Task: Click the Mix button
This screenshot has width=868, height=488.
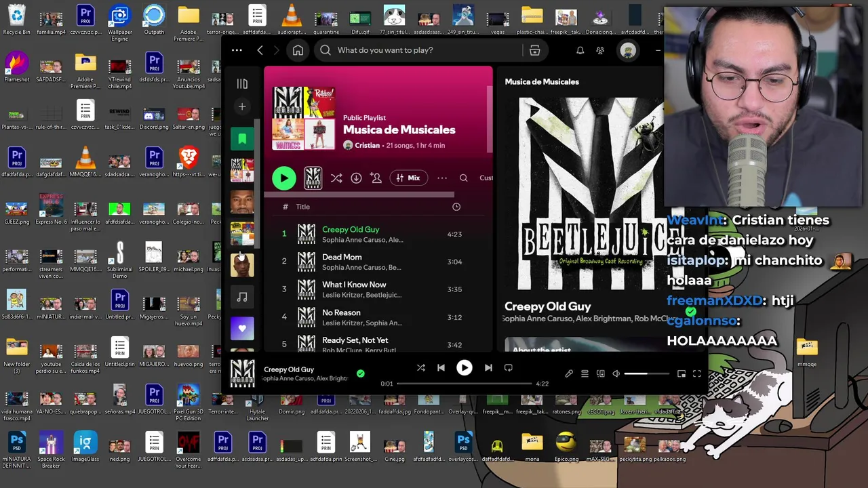Action: (x=408, y=178)
